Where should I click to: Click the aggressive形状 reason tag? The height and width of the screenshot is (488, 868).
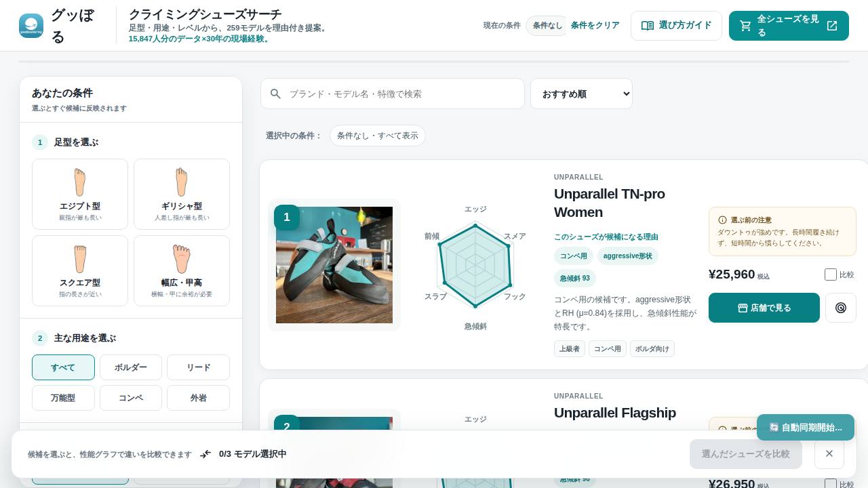click(x=628, y=256)
